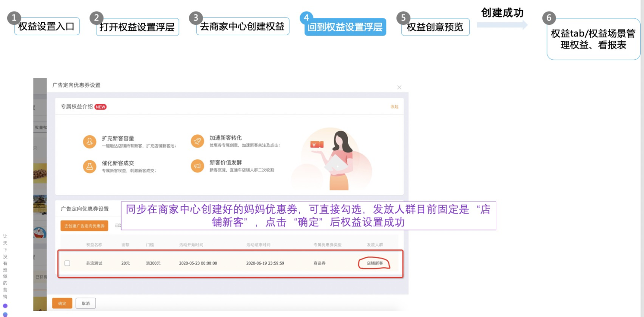
Task: Click the 20元 amount cell
Action: click(x=125, y=263)
